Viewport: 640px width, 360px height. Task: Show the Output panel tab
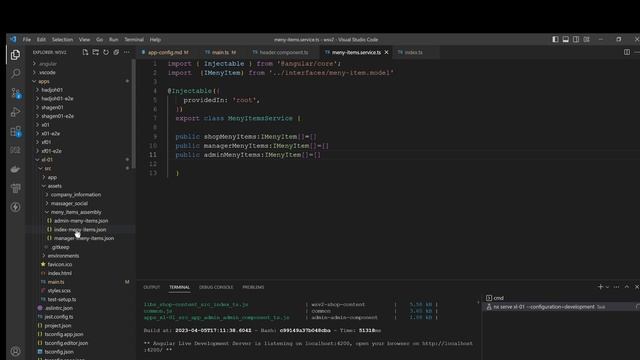(151, 287)
